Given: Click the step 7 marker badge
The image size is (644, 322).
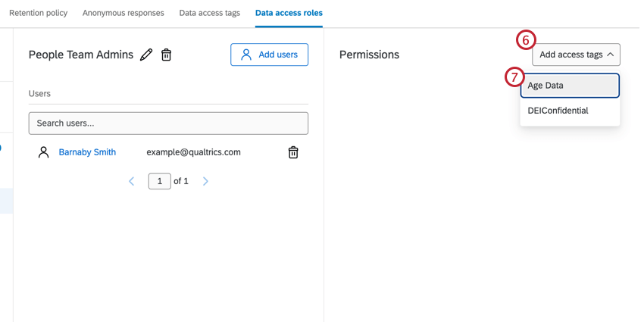Looking at the screenshot, I should 514,77.
